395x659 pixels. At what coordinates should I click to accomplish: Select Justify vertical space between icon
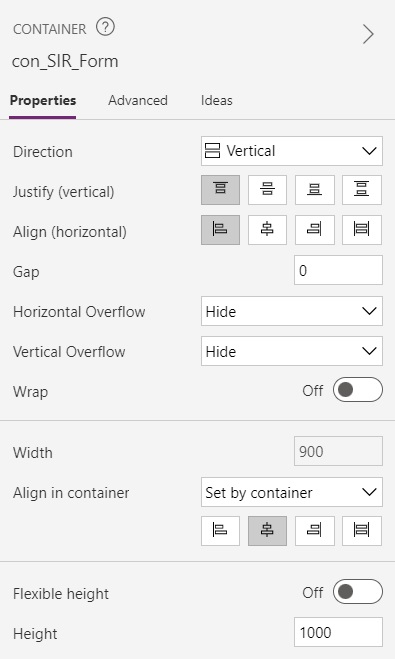click(362, 190)
